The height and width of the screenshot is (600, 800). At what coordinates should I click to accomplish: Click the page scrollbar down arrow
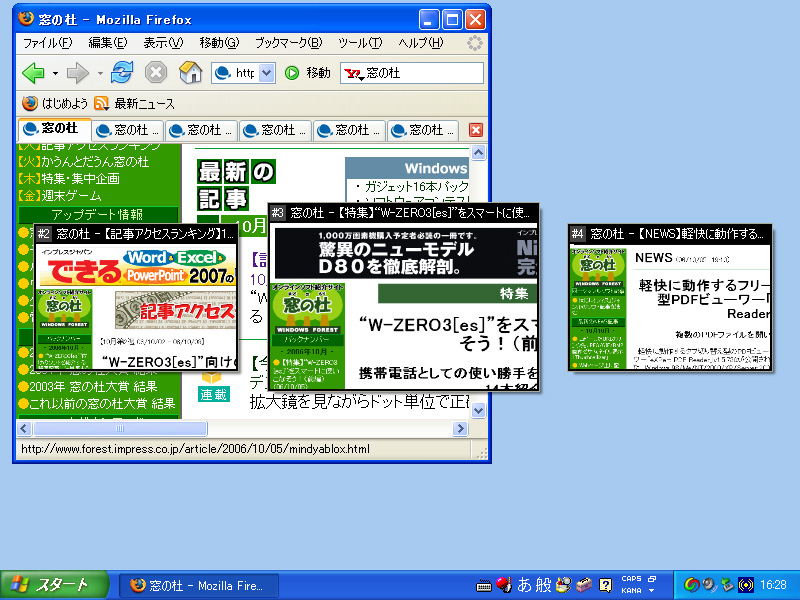click(x=479, y=410)
